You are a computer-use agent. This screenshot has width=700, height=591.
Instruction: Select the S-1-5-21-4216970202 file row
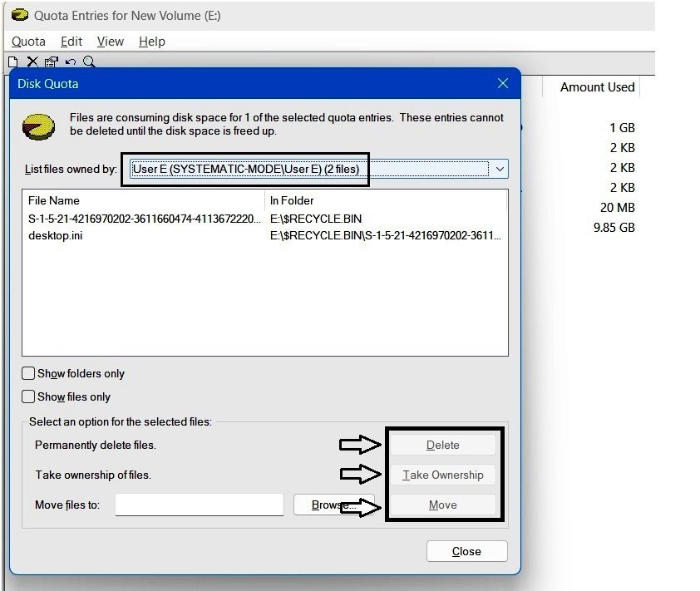point(264,219)
